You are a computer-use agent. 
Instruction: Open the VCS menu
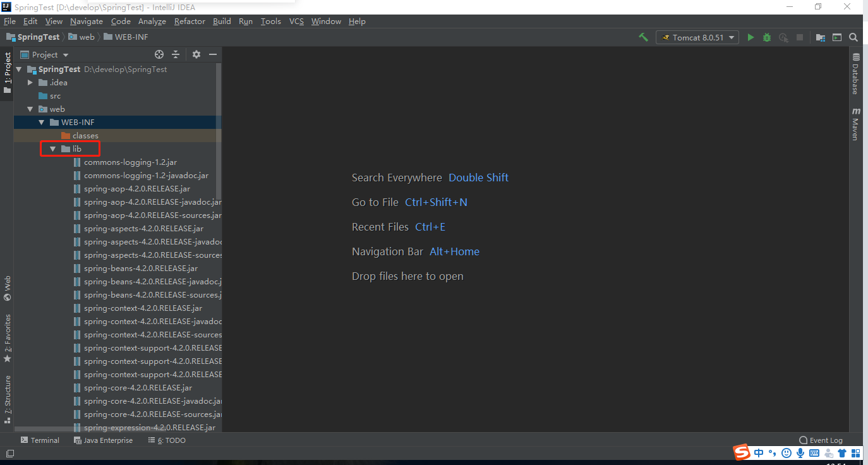(296, 21)
